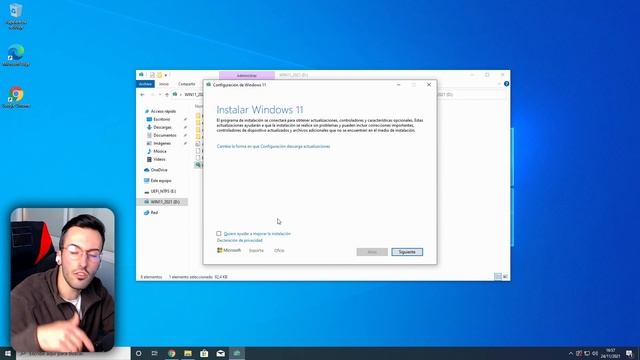Click the Soporte link in the setup footer

[256, 250]
